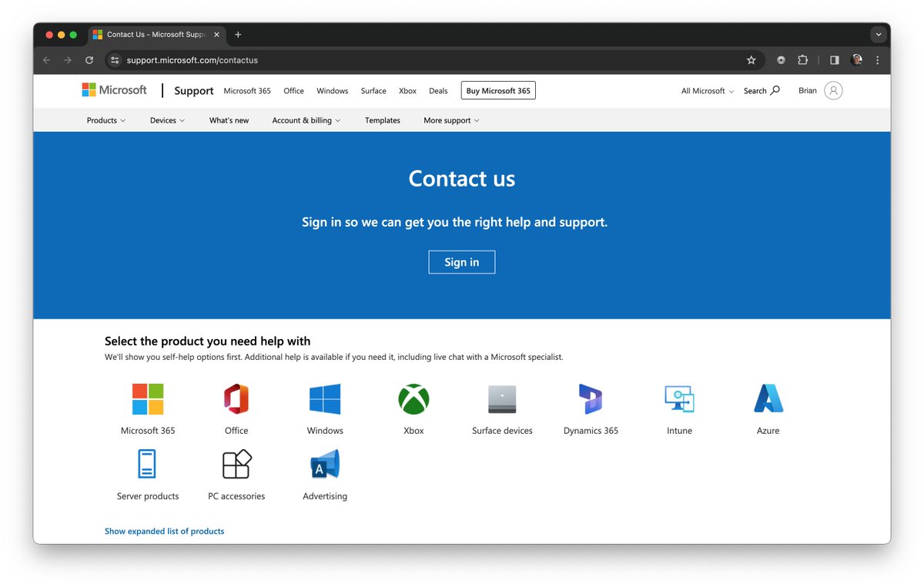The width and height of the screenshot is (924, 588).
Task: Select the Surface devices icon
Action: click(x=502, y=399)
